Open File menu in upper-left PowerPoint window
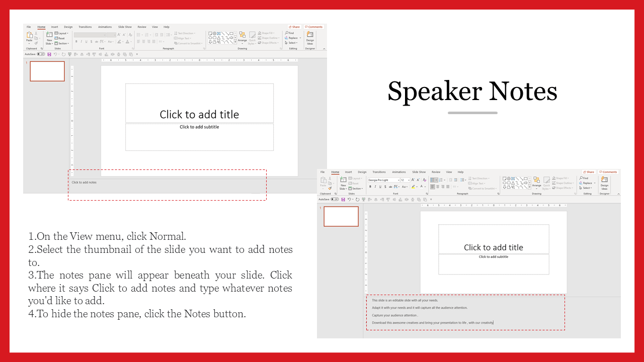The height and width of the screenshot is (362, 644). [x=29, y=27]
